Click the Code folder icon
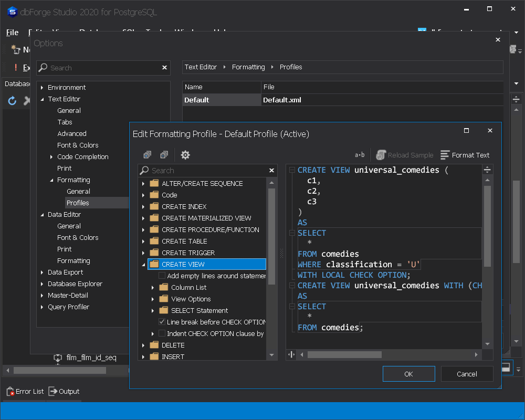525x420 pixels. click(x=154, y=195)
